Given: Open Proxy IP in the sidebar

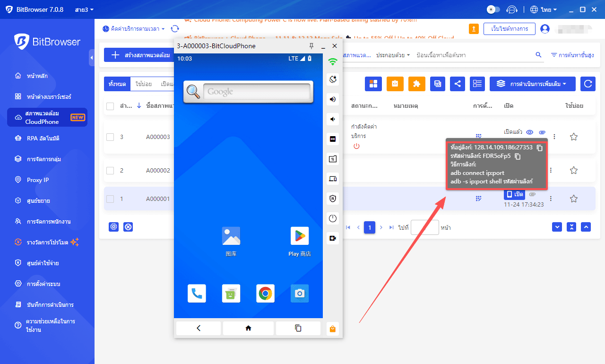Looking at the screenshot, I should [x=38, y=180].
